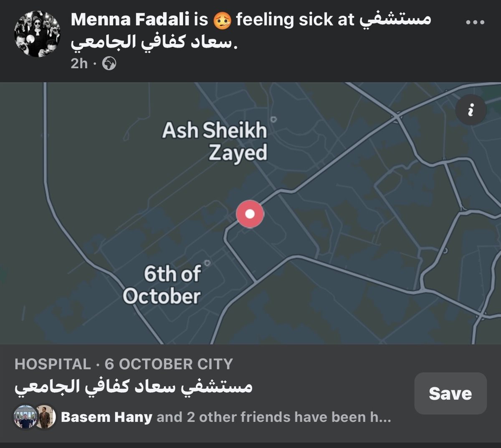Click the feeling sick emoji icon
The width and height of the screenshot is (501, 448).
pos(222,20)
